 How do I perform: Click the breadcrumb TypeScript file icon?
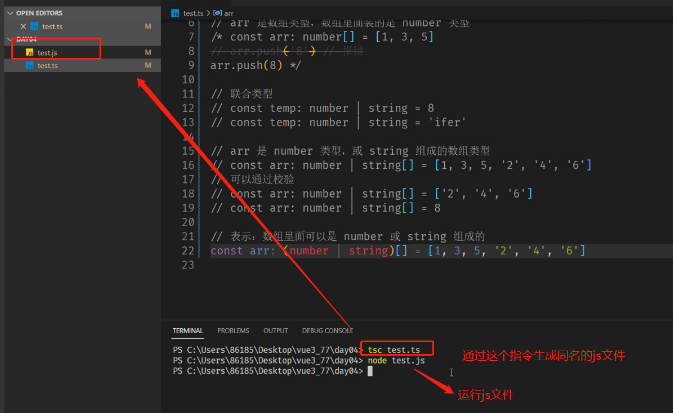click(175, 13)
